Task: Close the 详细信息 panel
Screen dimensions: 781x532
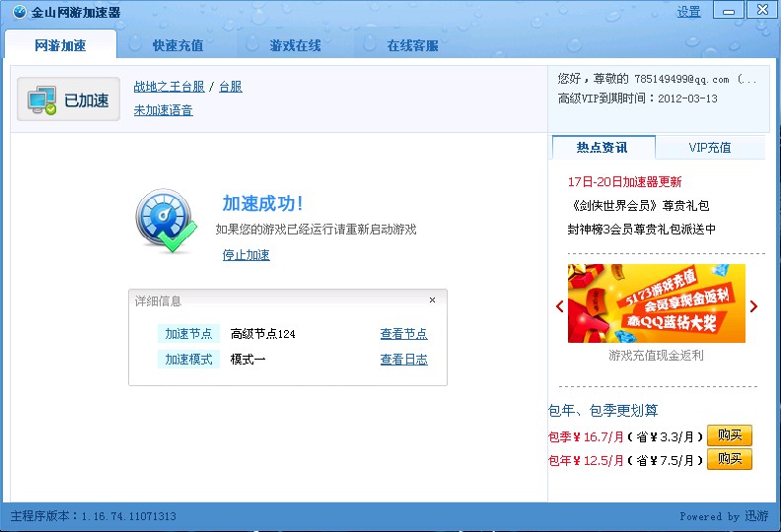Action: (x=432, y=299)
